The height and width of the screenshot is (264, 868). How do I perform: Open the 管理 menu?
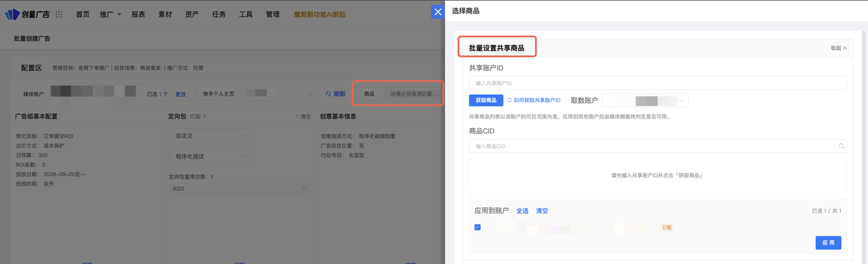tap(273, 14)
